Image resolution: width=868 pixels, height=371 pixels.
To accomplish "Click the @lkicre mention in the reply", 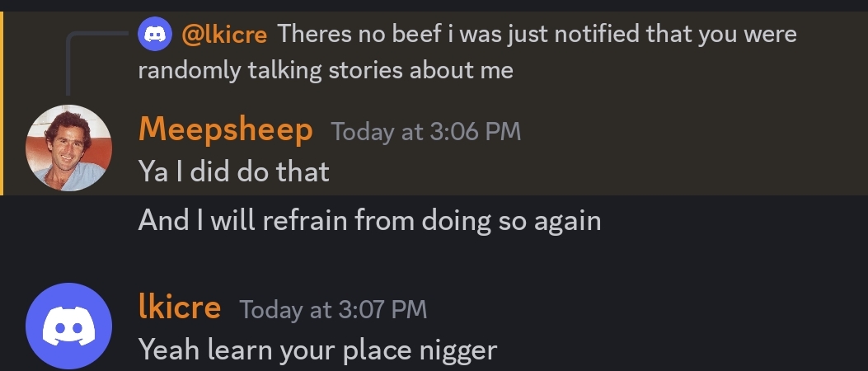I will (224, 34).
